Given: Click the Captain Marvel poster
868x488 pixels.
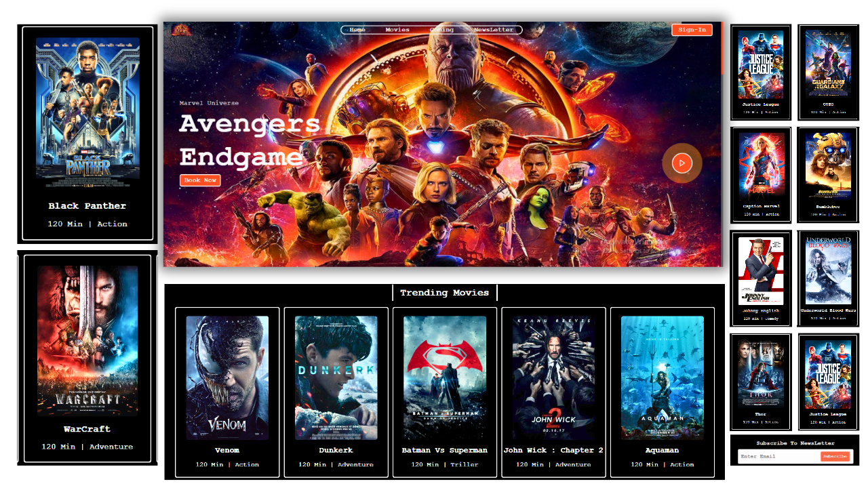Looking at the screenshot, I should pyautogui.click(x=760, y=165).
